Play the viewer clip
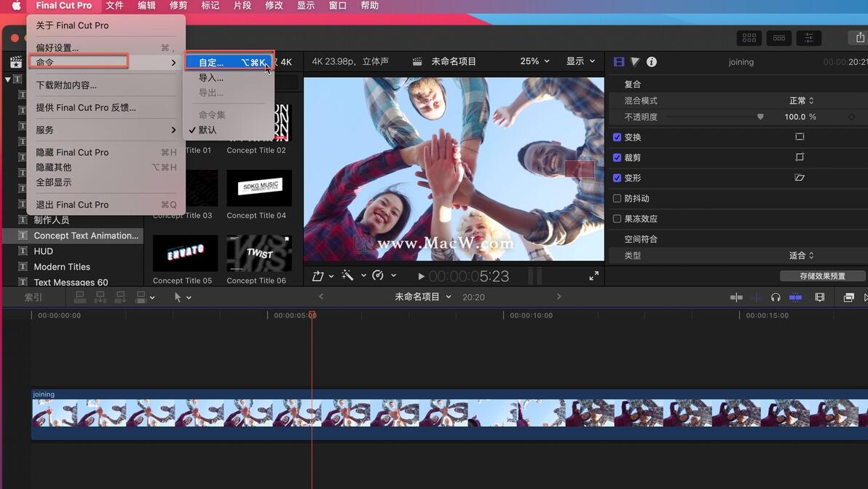 point(421,276)
